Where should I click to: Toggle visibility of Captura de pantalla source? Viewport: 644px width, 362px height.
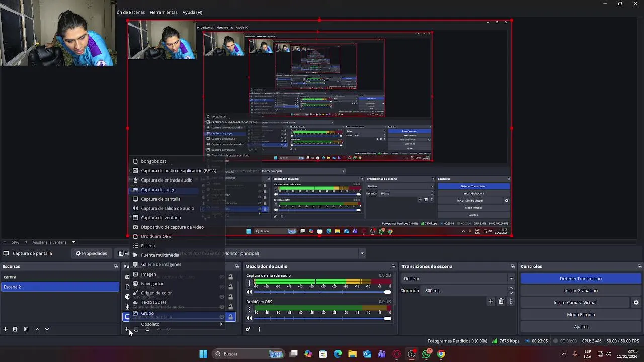[222, 317]
